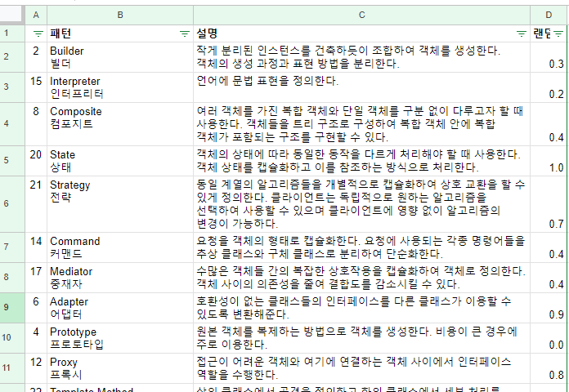Select row 7 header

(x=12, y=247)
